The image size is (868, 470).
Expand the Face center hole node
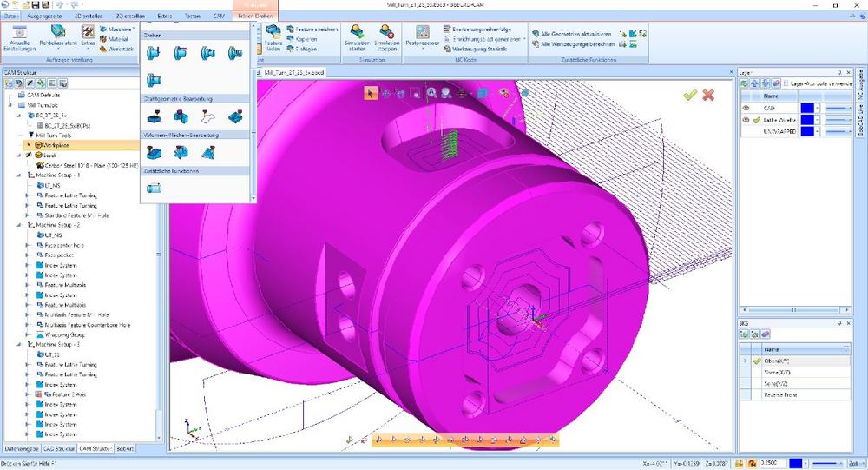click(x=28, y=245)
